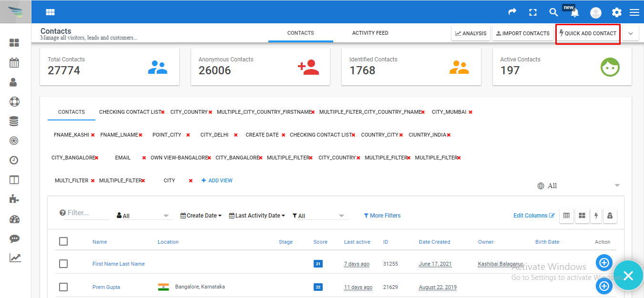Click the padlock icon next to the lightning view icon

[x=610, y=216]
